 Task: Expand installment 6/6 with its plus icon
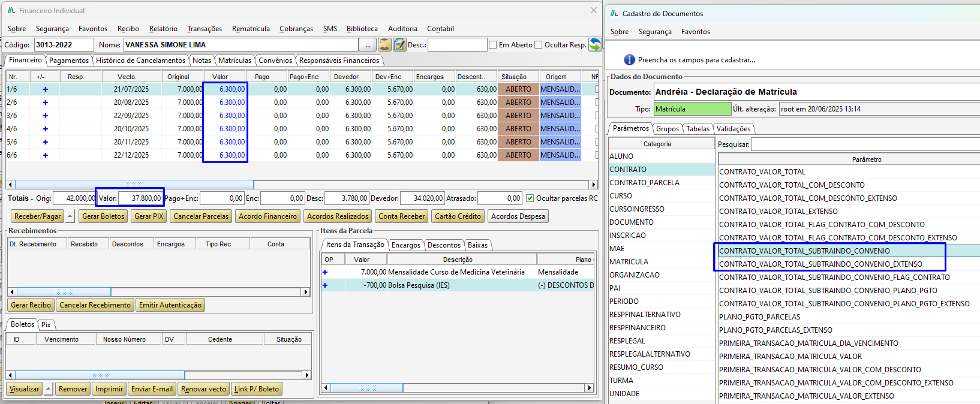(x=45, y=155)
